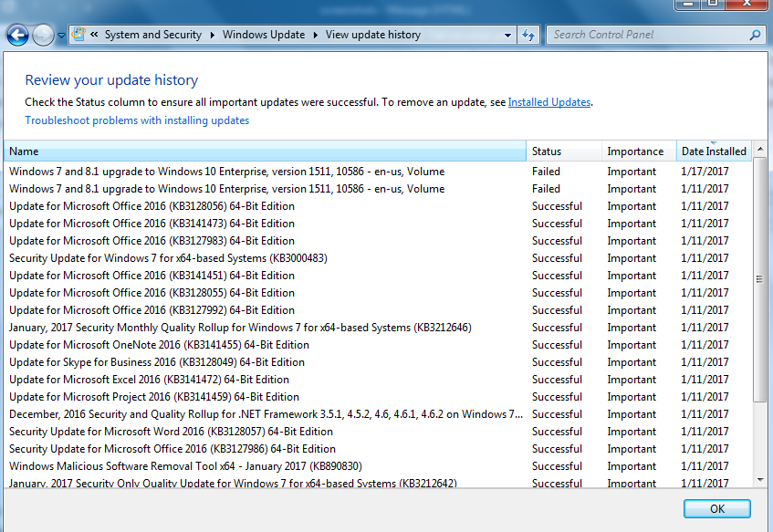Click the scroll up arrow of update list
The height and width of the screenshot is (532, 773).
pyautogui.click(x=760, y=149)
